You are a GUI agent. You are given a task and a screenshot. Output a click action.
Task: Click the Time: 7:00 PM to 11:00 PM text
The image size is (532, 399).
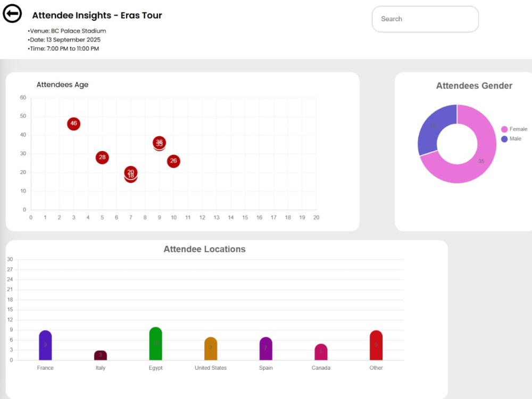(63, 48)
